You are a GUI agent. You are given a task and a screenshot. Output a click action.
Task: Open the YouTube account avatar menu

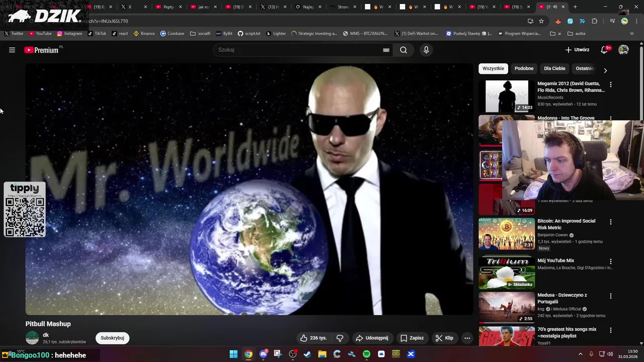click(x=623, y=50)
